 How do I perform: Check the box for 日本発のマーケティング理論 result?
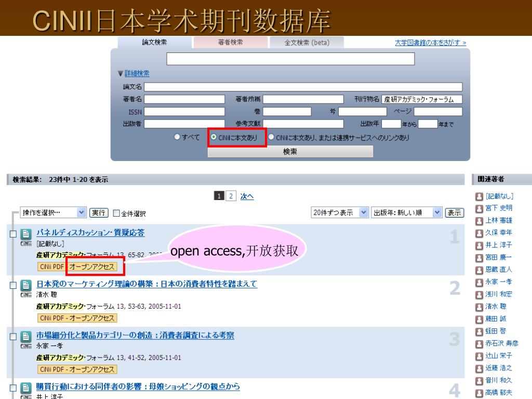point(13,285)
